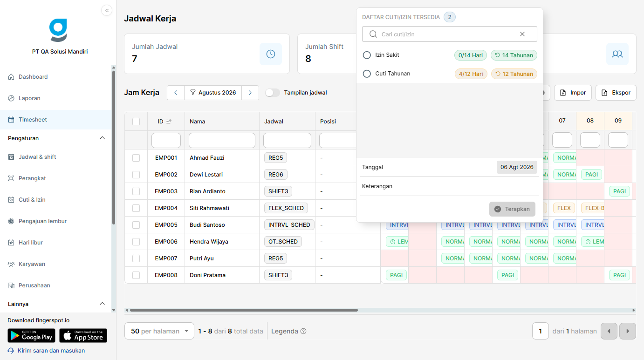Screen dimensions: 644x360
Task: Select Izin Sakit radio option
Action: tap(367, 55)
